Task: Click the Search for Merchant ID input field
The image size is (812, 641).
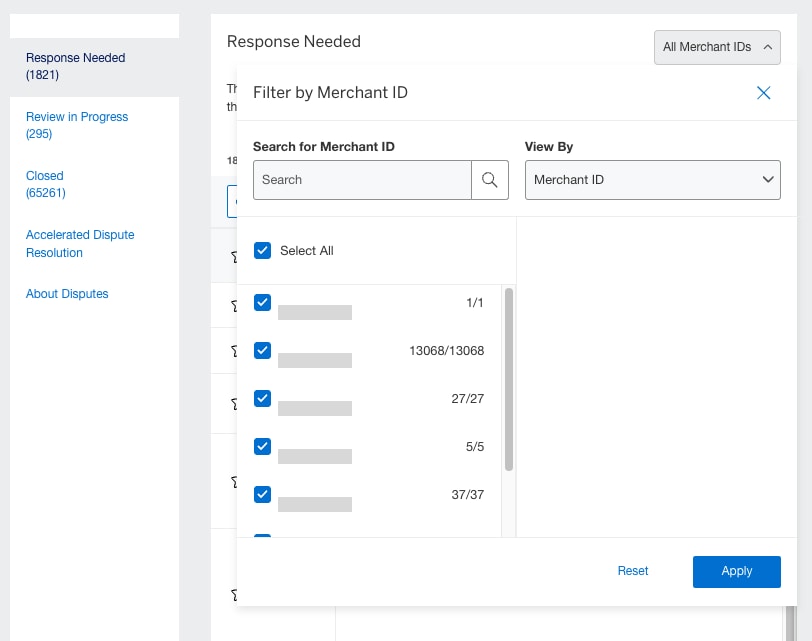Action: tap(362, 180)
